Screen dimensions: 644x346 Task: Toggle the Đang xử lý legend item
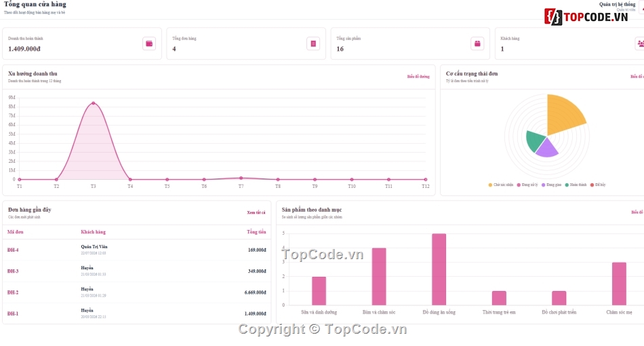[x=527, y=185]
